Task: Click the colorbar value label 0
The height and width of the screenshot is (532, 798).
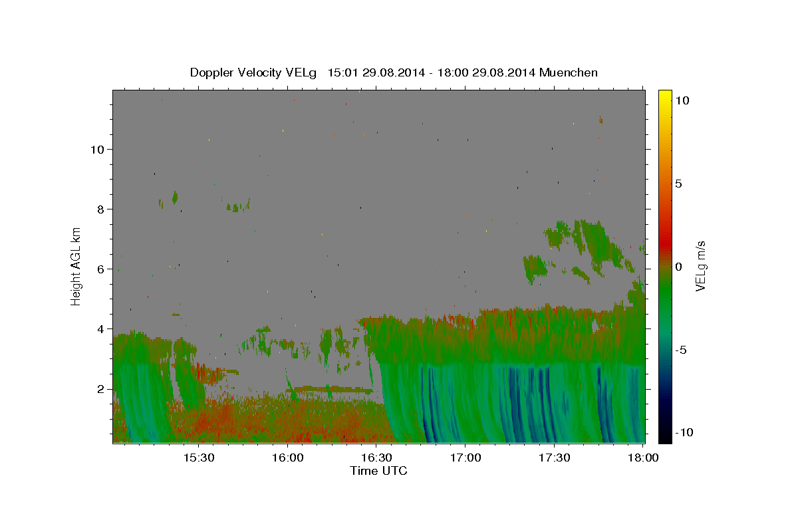Action: 678,266
